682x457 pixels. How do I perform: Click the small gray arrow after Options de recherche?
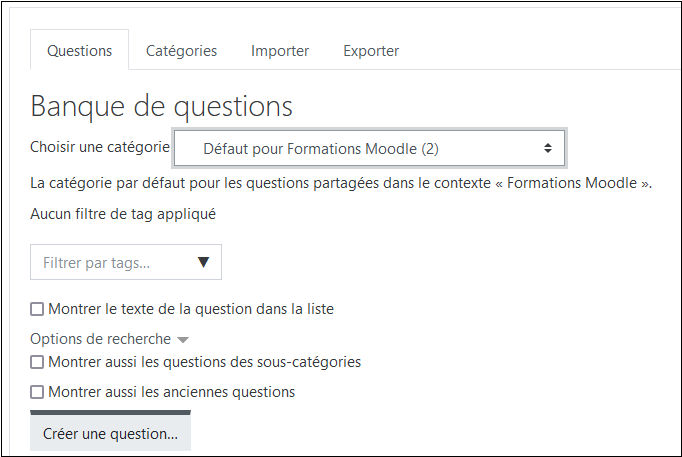tap(182, 340)
